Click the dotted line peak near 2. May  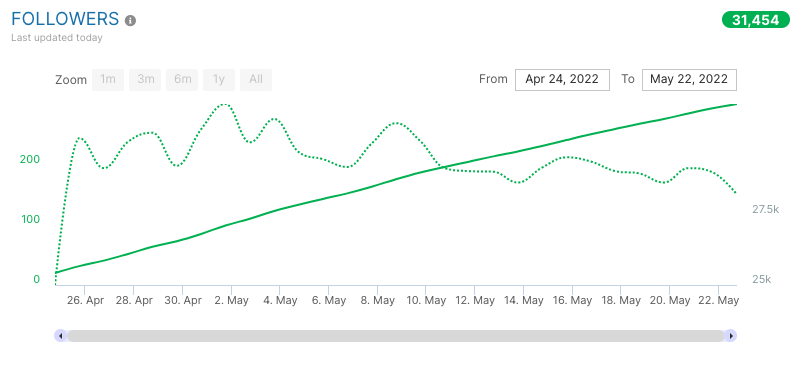pos(223,104)
